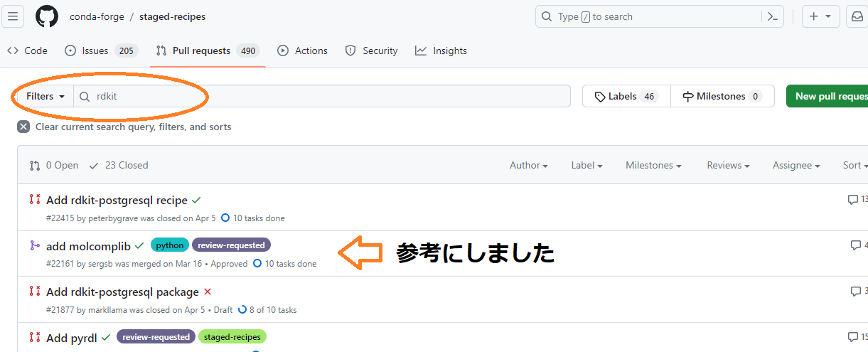This screenshot has height=352, width=868.
Task: Open the inbox notifications icon
Action: click(x=857, y=16)
